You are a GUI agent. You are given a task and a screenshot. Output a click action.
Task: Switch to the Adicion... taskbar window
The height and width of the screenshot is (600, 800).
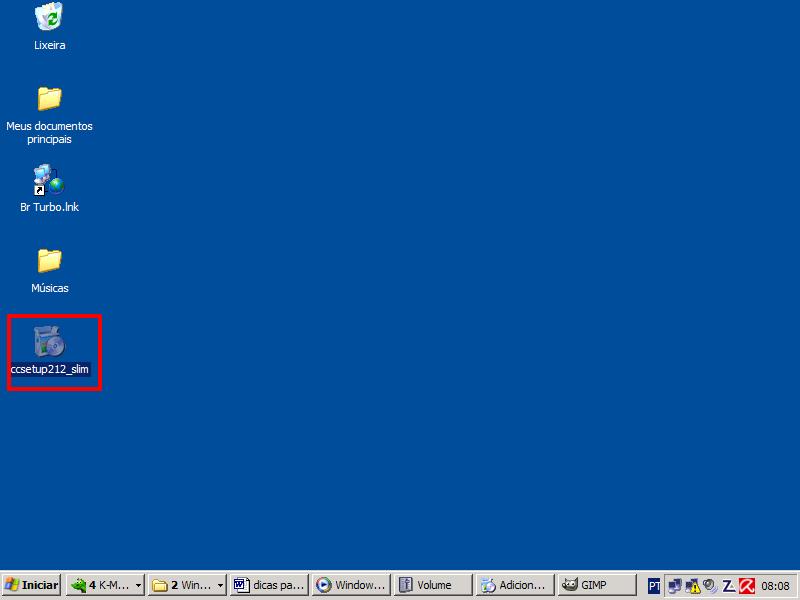[515, 585]
